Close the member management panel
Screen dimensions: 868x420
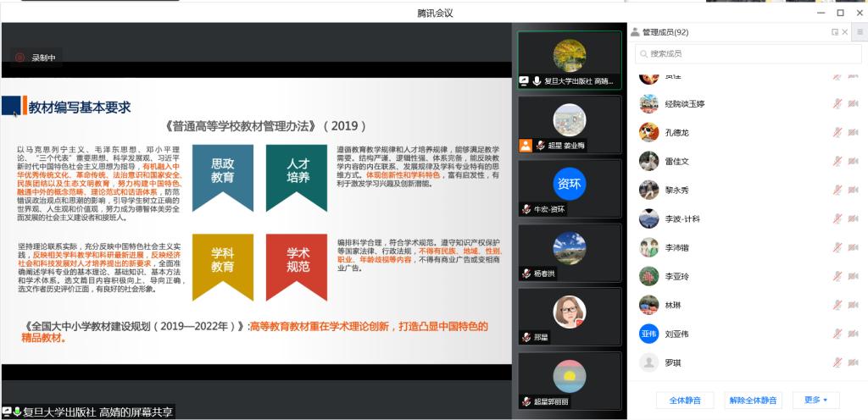pos(846,32)
